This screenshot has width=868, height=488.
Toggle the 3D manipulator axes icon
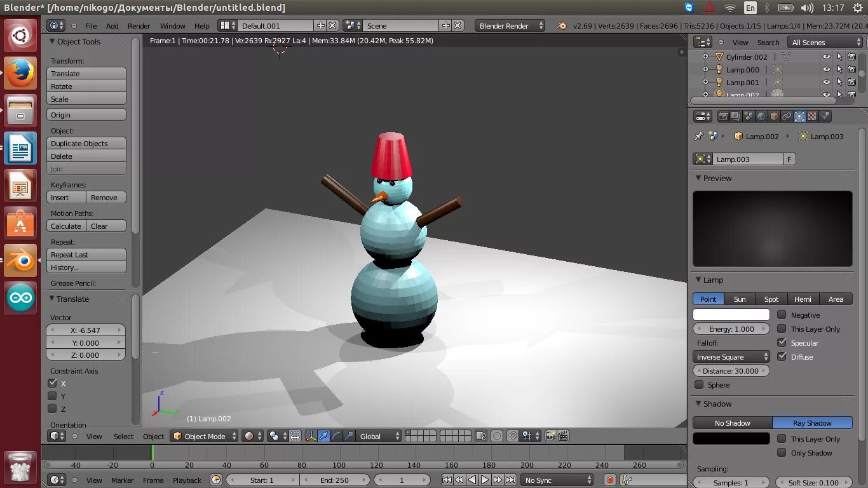tap(311, 436)
